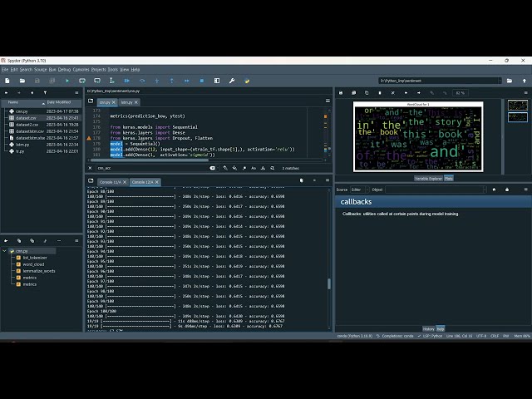
Task: Create a new file from the toolbar
Action: [7, 81]
